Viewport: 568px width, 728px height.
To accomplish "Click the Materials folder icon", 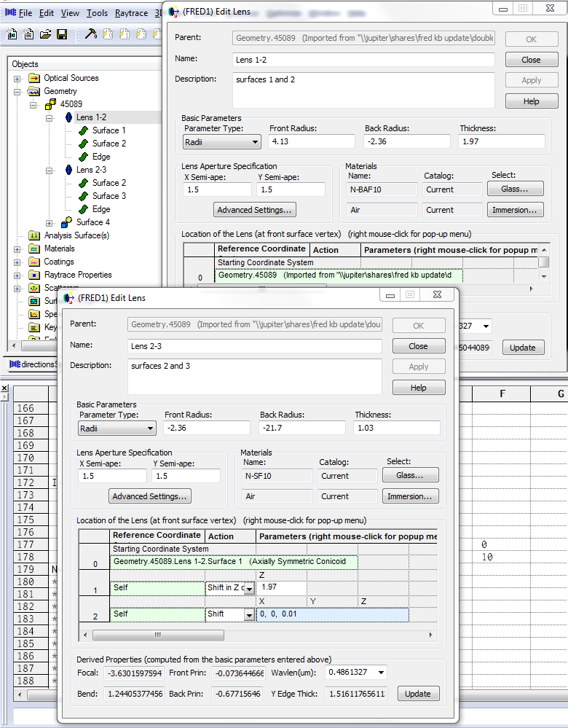I will [34, 248].
